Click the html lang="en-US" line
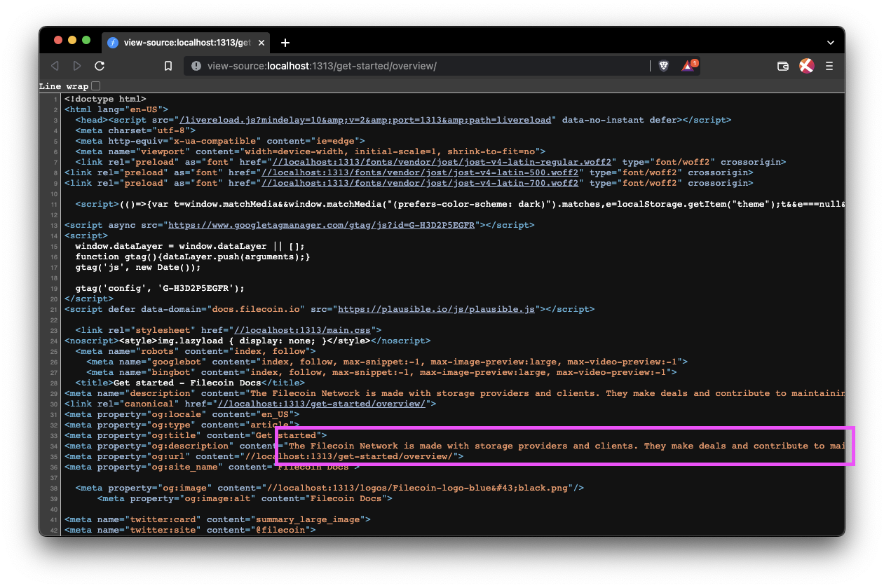This screenshot has width=884, height=588. pos(116,109)
